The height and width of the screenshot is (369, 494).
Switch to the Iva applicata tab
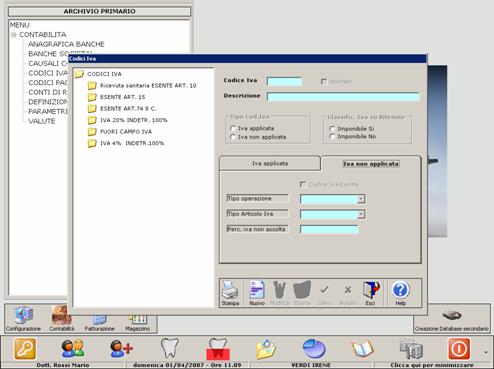pyautogui.click(x=270, y=164)
